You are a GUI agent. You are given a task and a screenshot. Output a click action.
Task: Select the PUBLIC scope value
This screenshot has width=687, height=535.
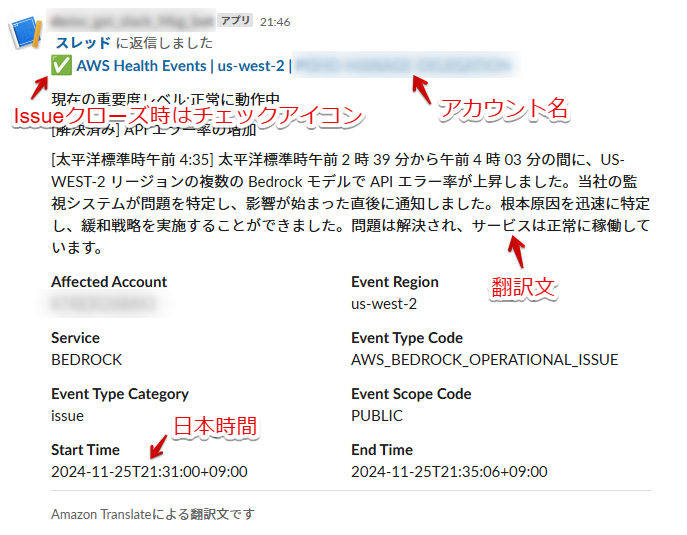377,416
